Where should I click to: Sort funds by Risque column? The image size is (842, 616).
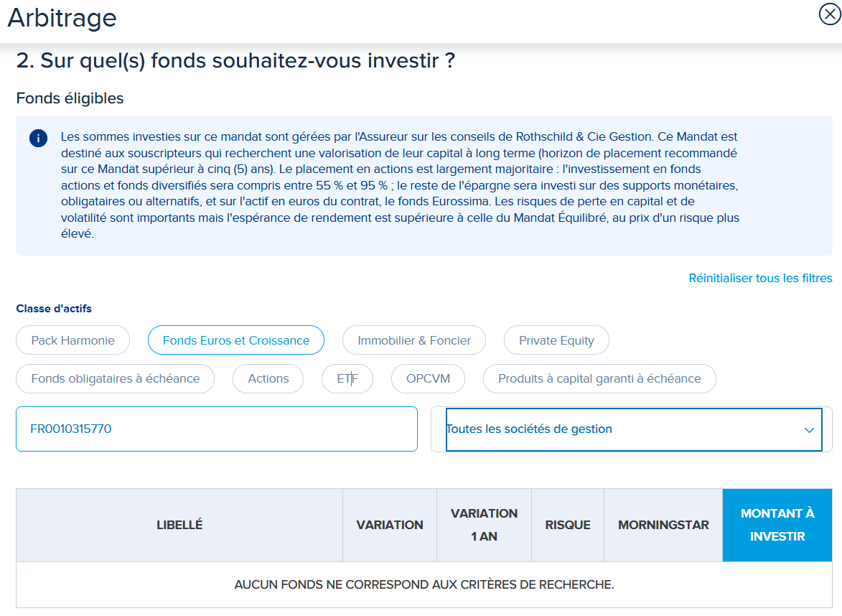[568, 525]
